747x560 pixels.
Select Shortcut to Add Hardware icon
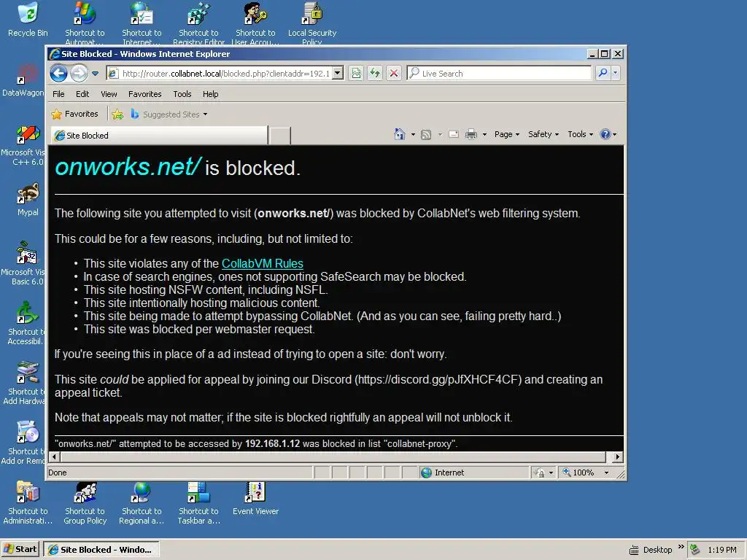click(x=24, y=383)
